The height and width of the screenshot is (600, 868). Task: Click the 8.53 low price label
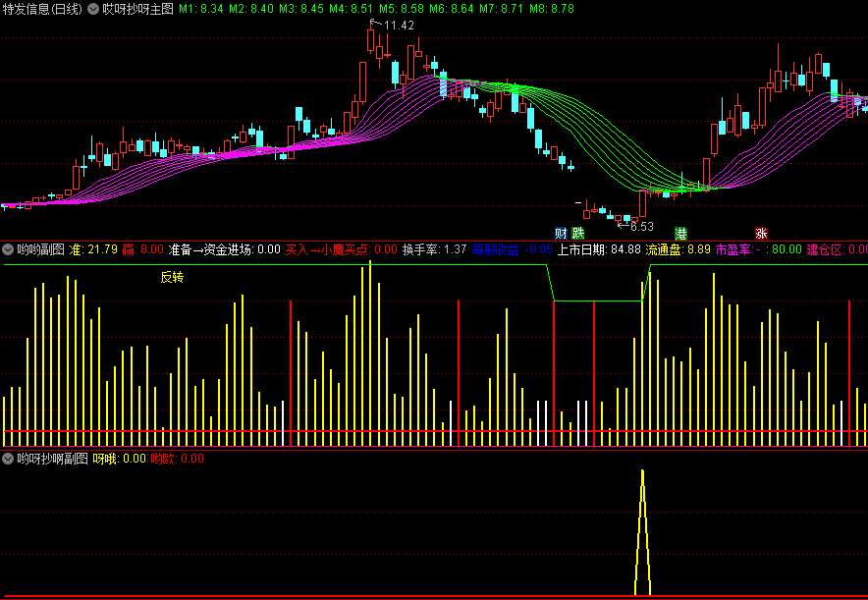642,227
